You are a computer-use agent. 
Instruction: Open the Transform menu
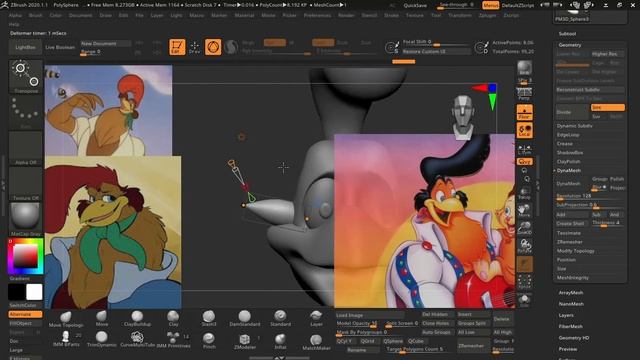point(460,15)
